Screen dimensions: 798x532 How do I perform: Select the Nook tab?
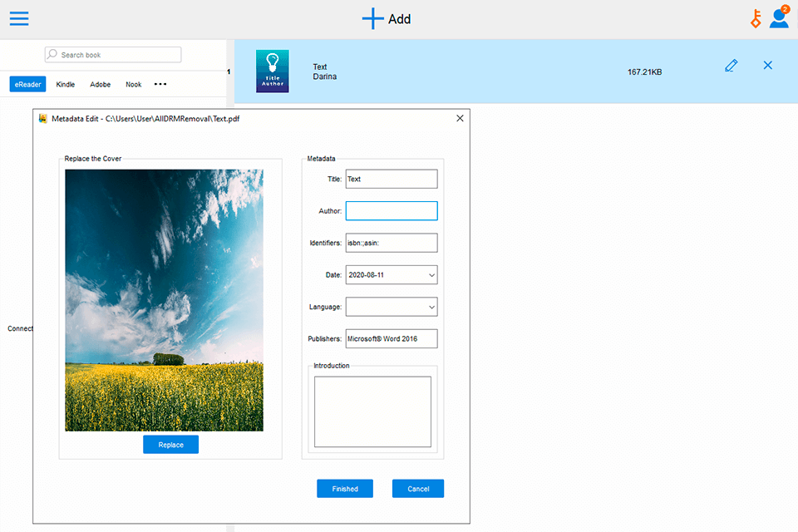point(134,84)
